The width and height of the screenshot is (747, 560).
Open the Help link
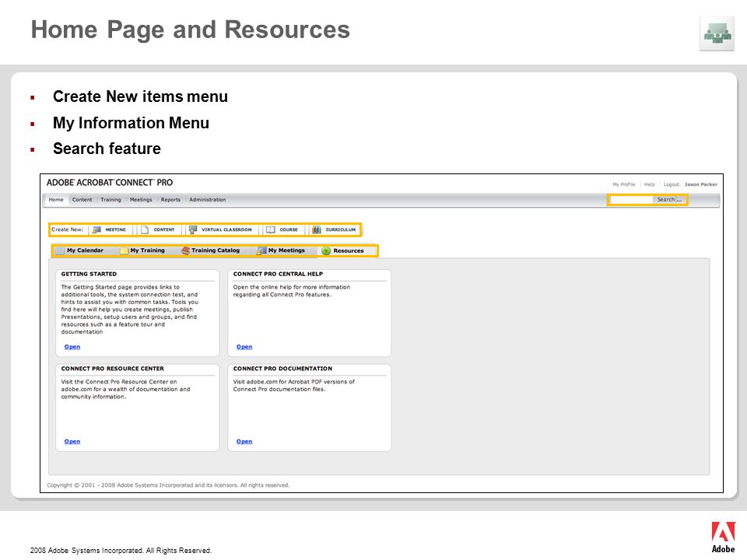coord(649,184)
